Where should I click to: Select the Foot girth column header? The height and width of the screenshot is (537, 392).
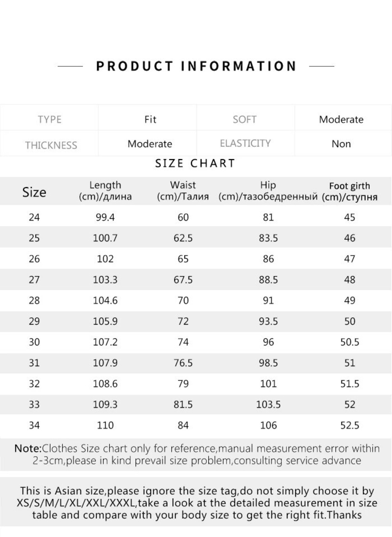(x=349, y=191)
